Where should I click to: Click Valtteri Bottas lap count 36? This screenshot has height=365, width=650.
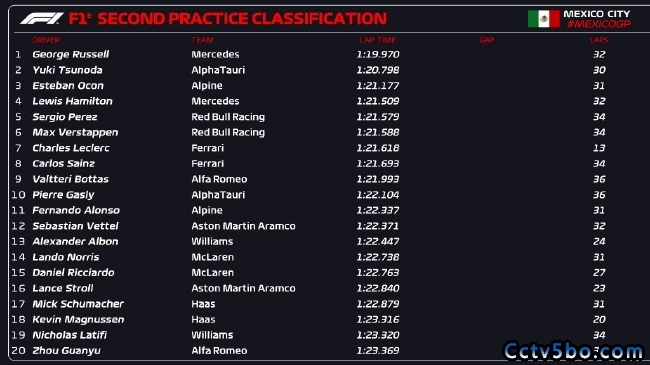[599, 179]
